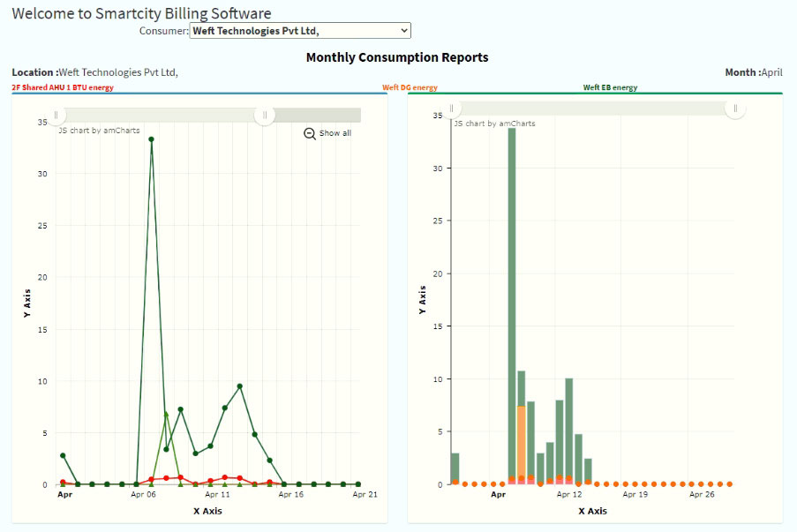Click left grip of the bar chart scrollbar

[x=453, y=109]
